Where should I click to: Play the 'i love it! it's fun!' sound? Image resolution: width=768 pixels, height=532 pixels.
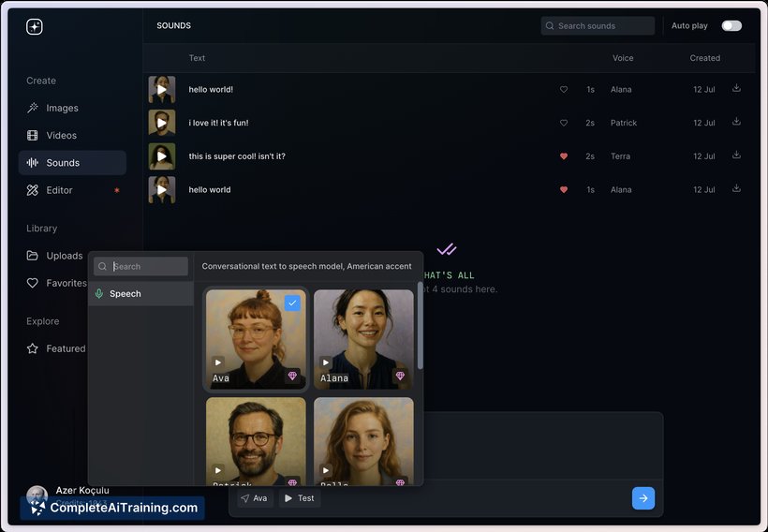[x=162, y=123]
